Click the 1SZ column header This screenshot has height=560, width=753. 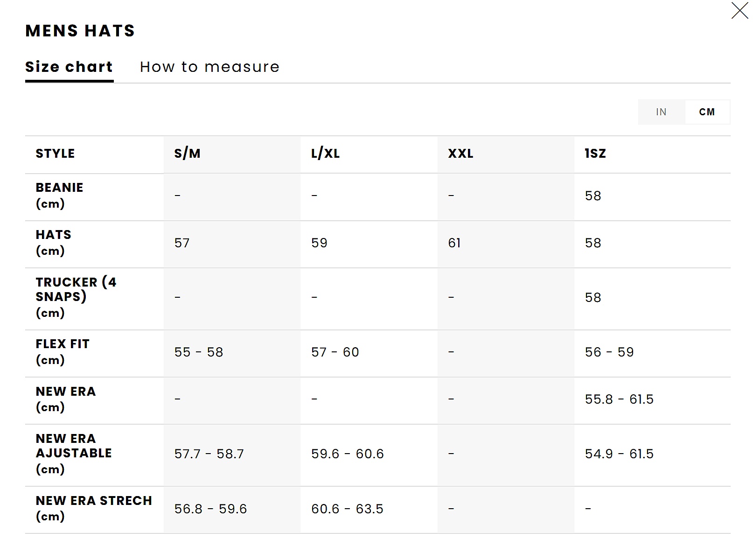(595, 154)
